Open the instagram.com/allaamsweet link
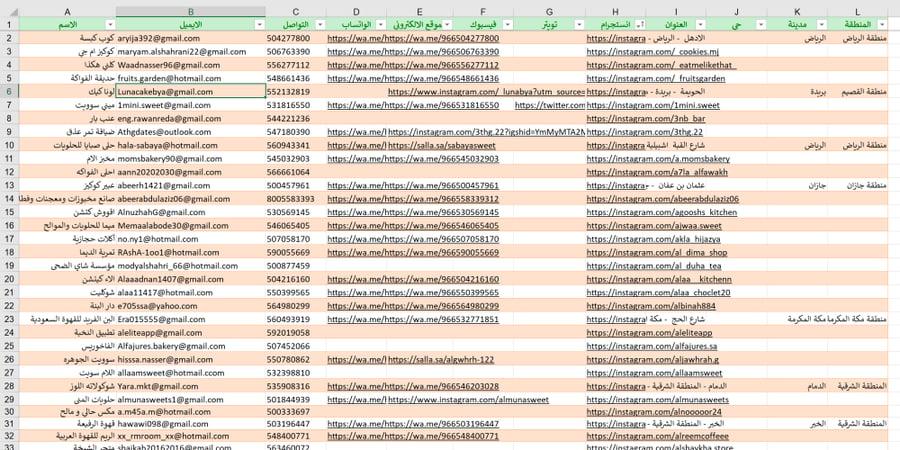 point(655,373)
